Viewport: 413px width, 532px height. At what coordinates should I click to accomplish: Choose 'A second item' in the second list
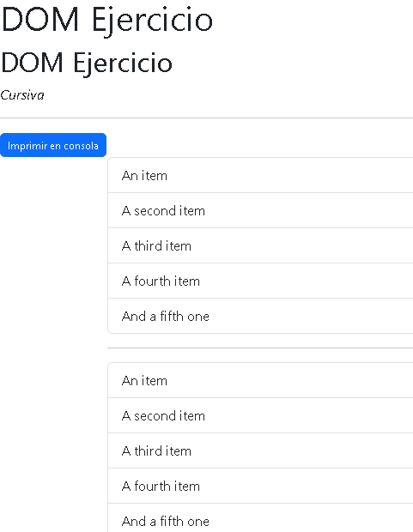click(x=260, y=415)
